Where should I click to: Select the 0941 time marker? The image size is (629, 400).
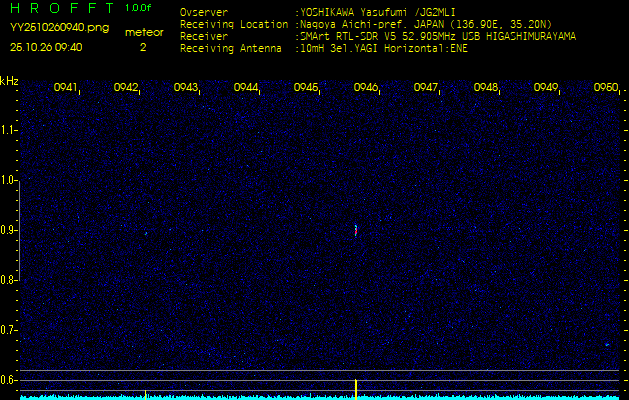coord(66,88)
